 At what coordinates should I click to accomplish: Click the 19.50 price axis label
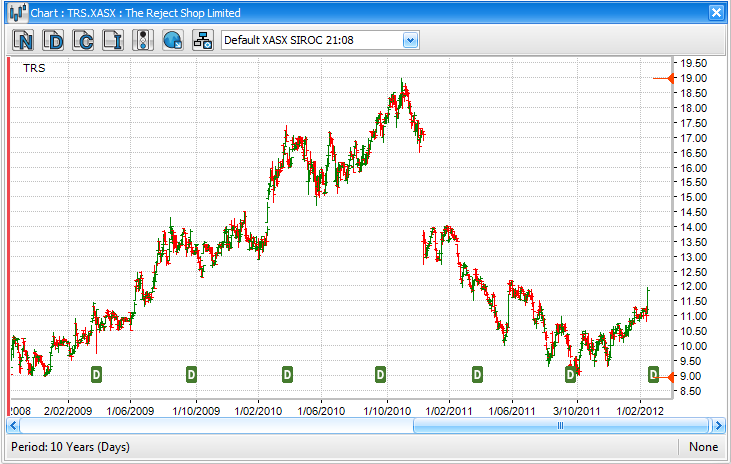pos(693,63)
